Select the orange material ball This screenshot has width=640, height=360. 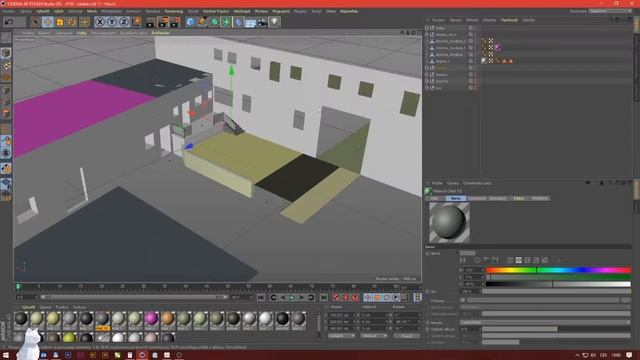coord(167,318)
